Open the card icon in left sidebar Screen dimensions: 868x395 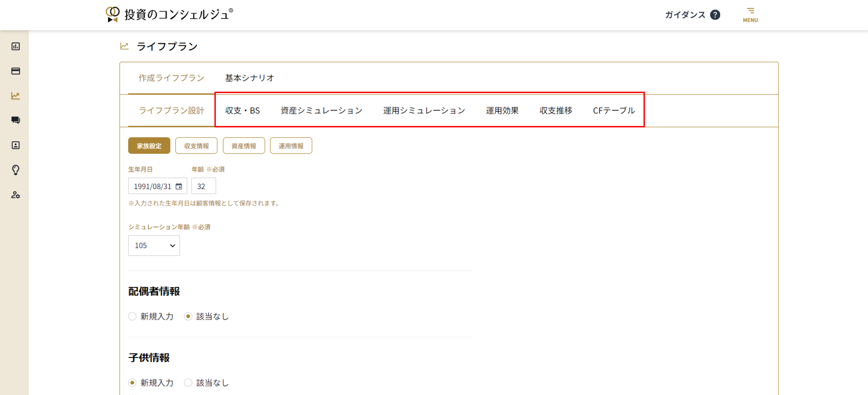[16, 71]
